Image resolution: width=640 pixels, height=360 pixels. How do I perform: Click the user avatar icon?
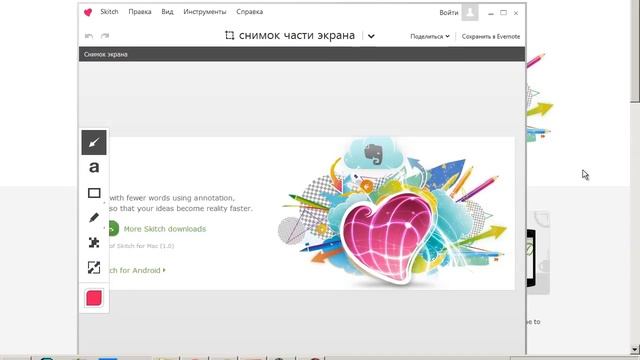point(470,12)
